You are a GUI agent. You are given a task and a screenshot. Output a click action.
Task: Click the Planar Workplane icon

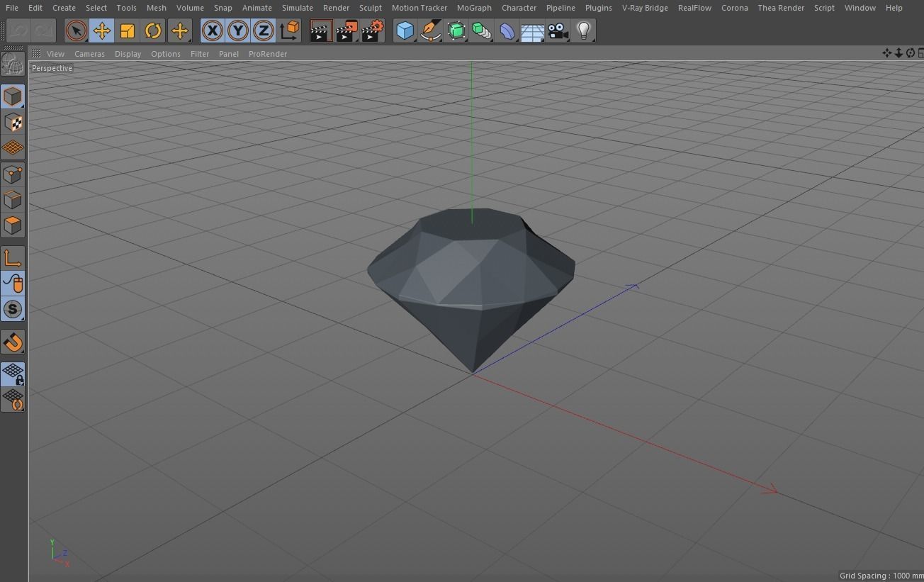pyautogui.click(x=13, y=400)
